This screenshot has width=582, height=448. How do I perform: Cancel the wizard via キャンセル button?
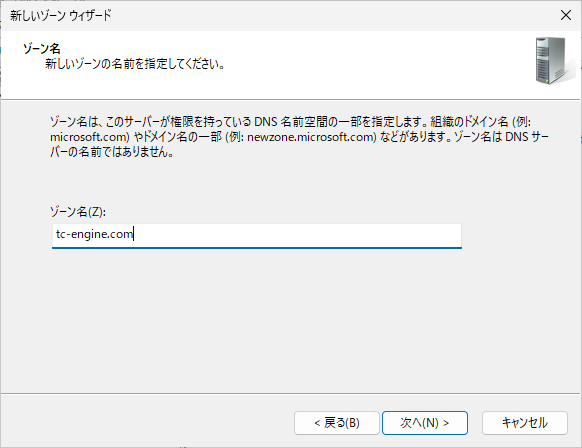click(524, 422)
